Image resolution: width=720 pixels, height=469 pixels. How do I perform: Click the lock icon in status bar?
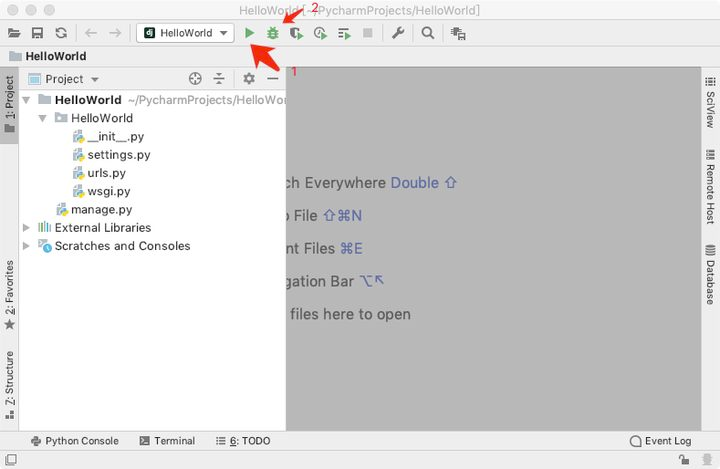(x=684, y=459)
